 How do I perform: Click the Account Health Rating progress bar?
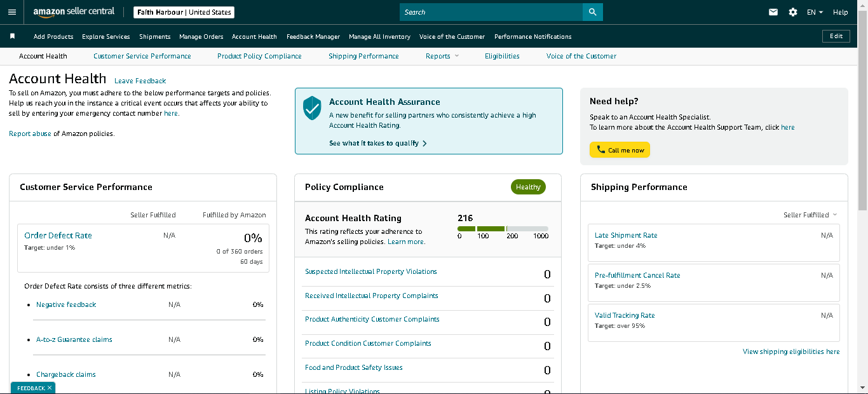(x=503, y=229)
